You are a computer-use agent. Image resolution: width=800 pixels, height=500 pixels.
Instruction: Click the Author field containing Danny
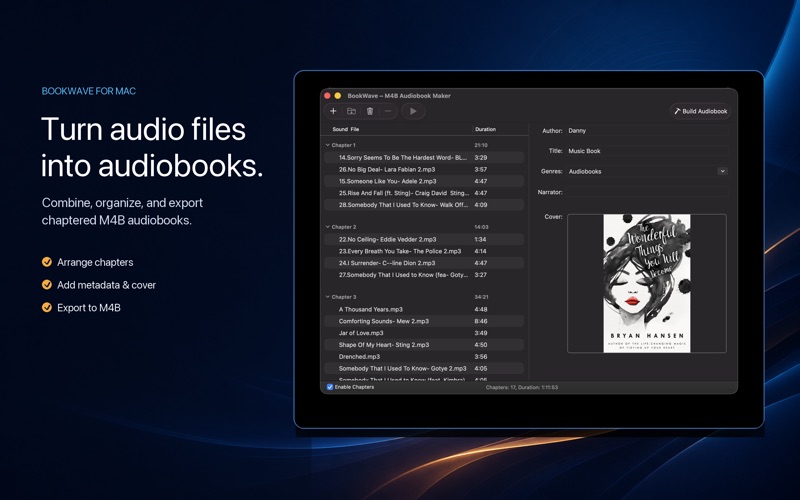pos(647,131)
